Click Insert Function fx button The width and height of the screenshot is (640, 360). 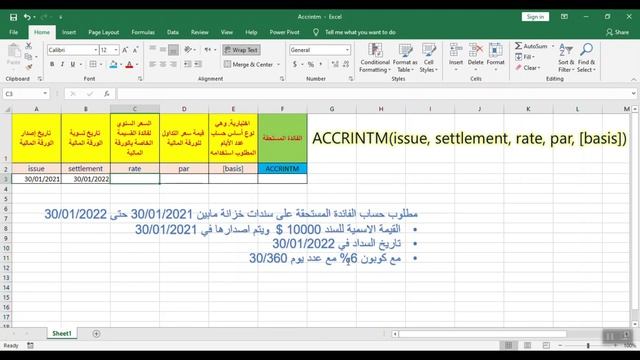pyautogui.click(x=107, y=94)
